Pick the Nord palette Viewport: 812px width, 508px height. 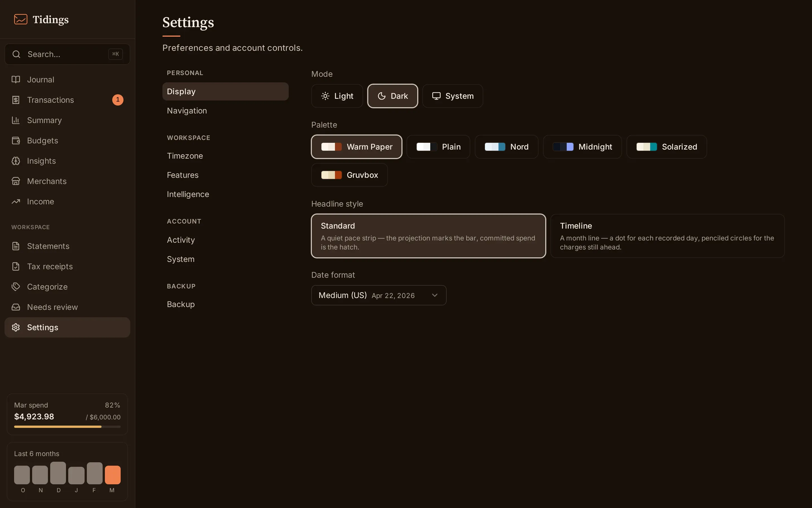click(x=506, y=147)
